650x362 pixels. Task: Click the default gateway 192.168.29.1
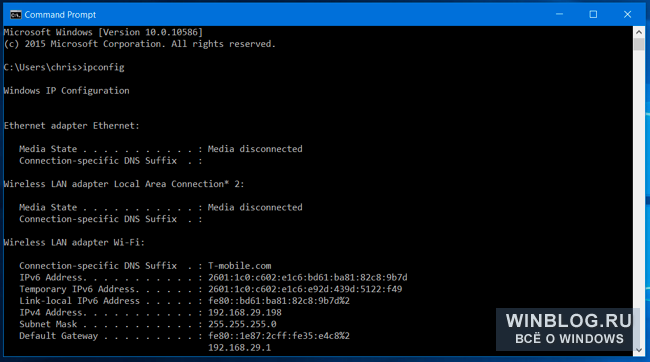tap(239, 347)
